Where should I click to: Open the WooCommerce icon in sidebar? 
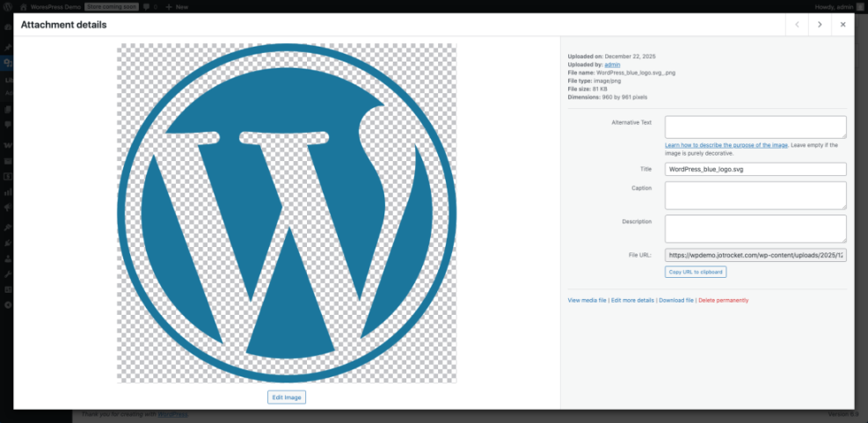point(7,145)
